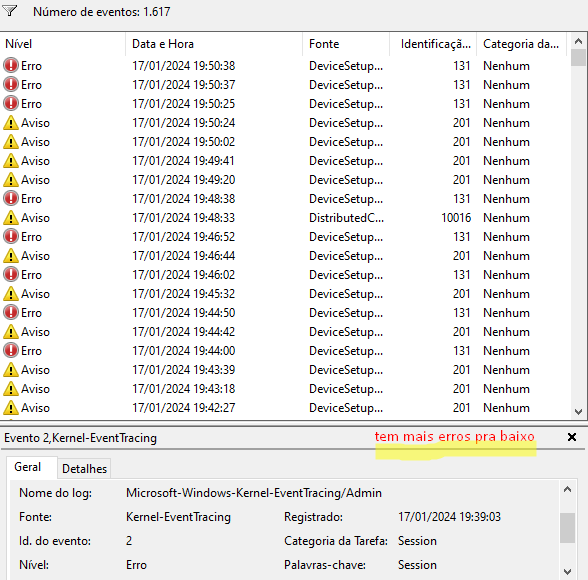Select the event with ID 10016
This screenshot has height=580, width=588.
(x=285, y=217)
